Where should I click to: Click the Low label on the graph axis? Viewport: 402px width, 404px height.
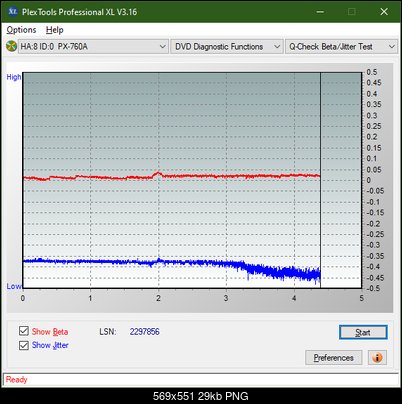14,286
